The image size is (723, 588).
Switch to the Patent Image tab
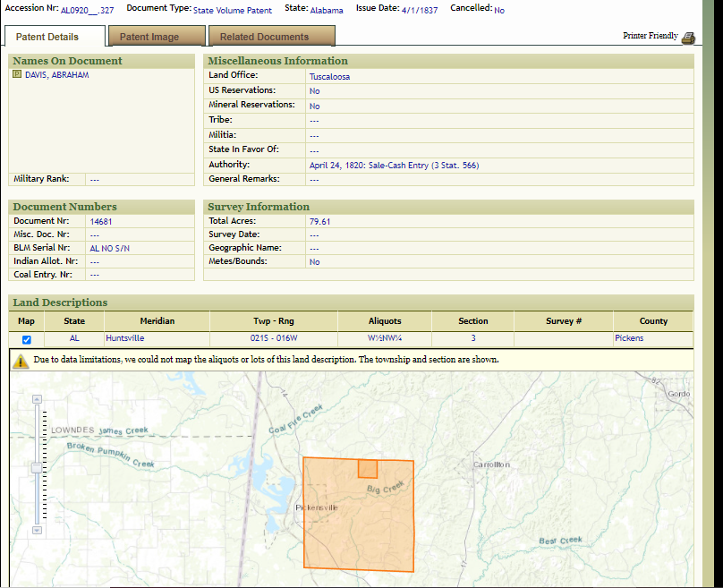[x=149, y=37]
